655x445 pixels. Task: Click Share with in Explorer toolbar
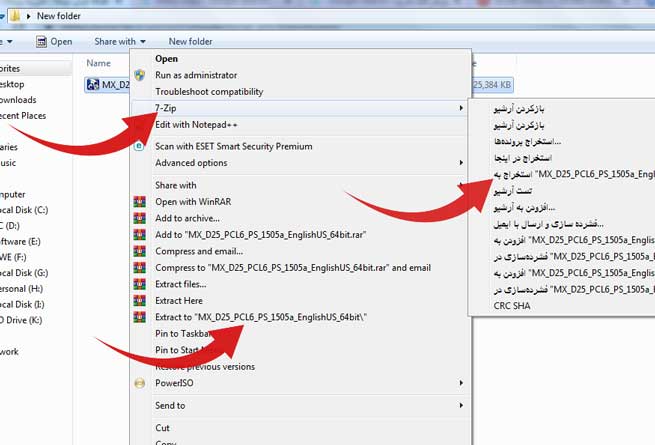pos(120,42)
